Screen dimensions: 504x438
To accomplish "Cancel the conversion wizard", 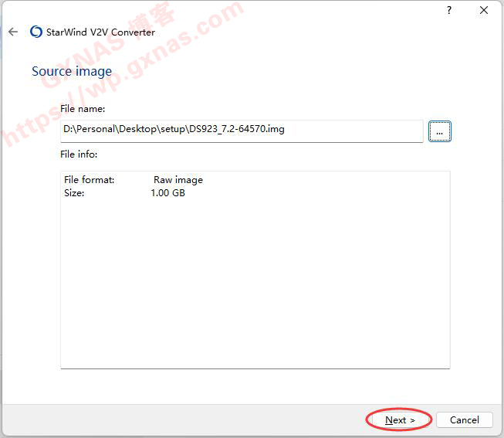I will (x=464, y=420).
